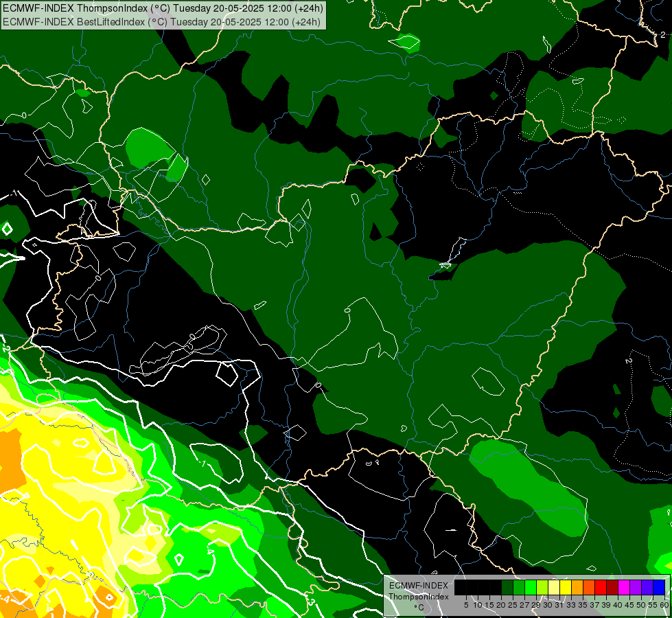672x618 pixels.
Task: Click the magenta 40-45 legend swatch
Action: tap(624, 587)
